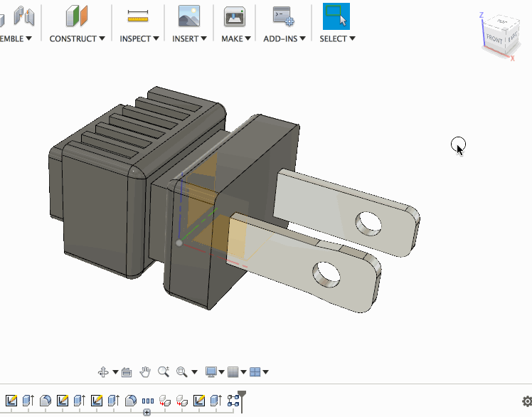Image resolution: width=532 pixels, height=417 pixels.
Task: Expand the Orbit tool dropdown arrow
Action: click(x=115, y=372)
